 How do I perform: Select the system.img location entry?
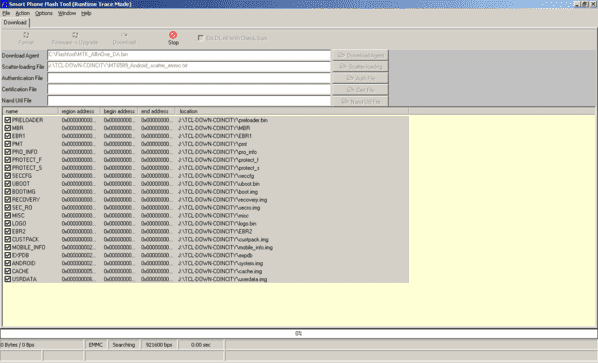220,263
